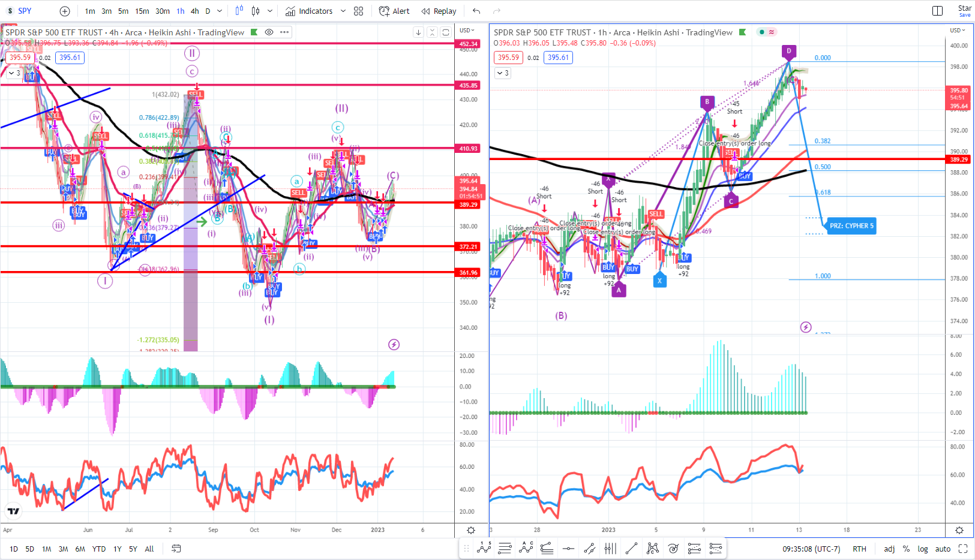This screenshot has width=975, height=560.
Task: Open USD currency dropdown on left chart
Action: [x=467, y=31]
